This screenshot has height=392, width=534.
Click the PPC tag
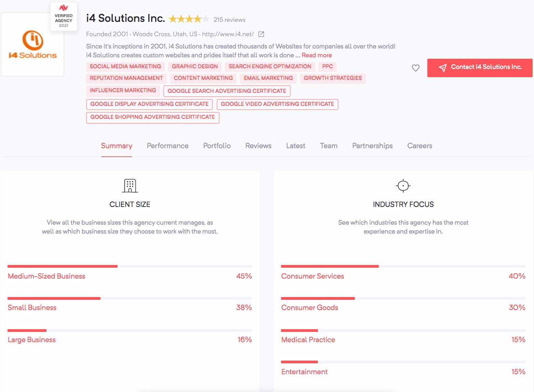click(x=328, y=67)
